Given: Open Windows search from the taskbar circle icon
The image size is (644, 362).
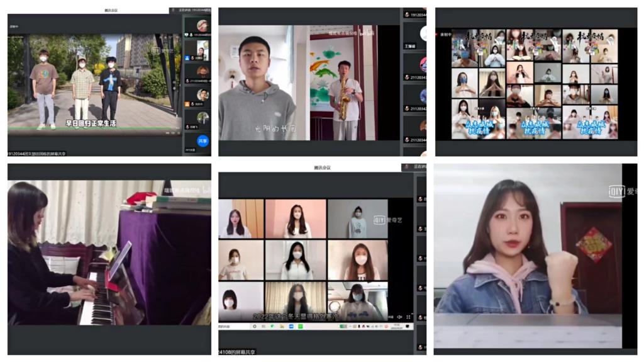Looking at the screenshot, I should (x=255, y=327).
